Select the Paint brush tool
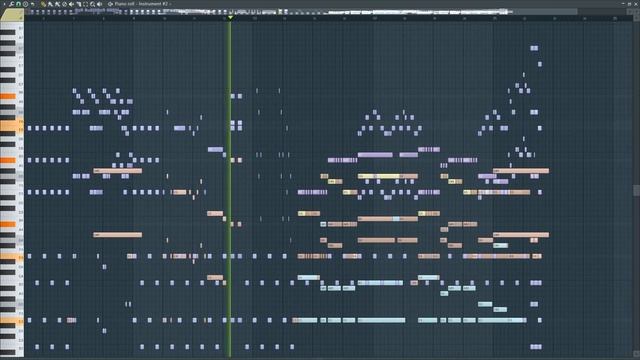The width and height of the screenshot is (640, 360). (50, 4)
